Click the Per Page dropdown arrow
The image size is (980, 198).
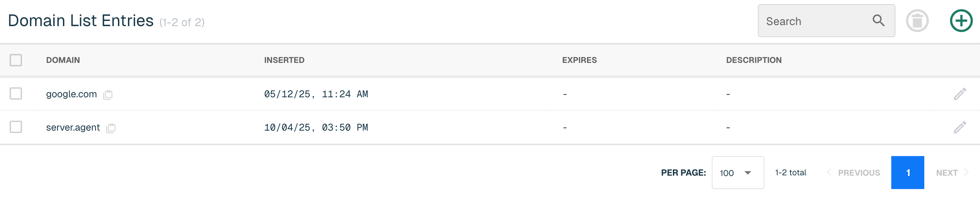[748, 173]
